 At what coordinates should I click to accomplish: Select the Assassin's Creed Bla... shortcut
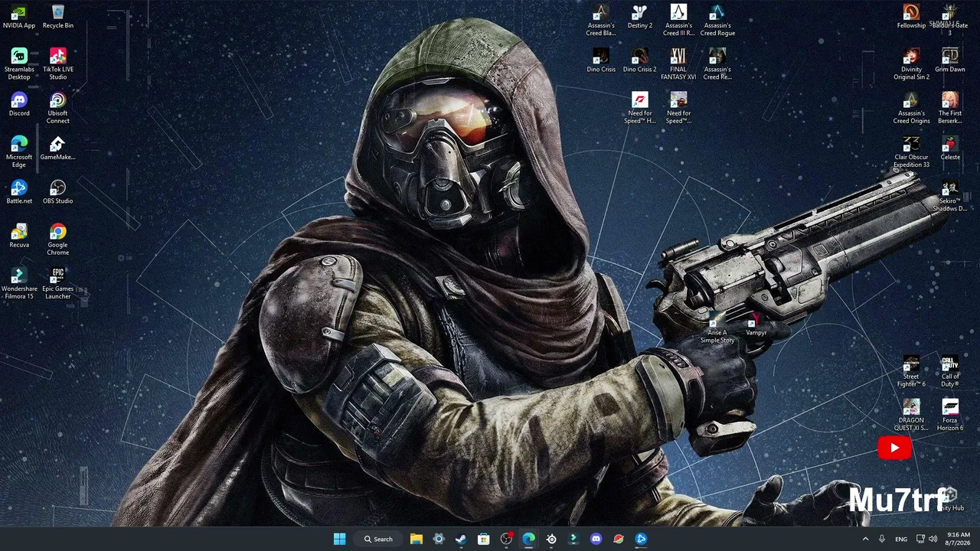point(601,21)
